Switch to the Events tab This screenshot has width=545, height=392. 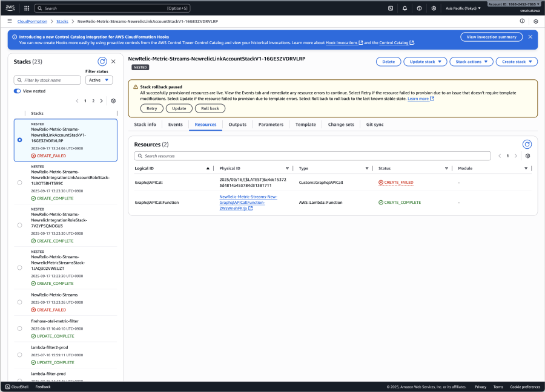[175, 125]
